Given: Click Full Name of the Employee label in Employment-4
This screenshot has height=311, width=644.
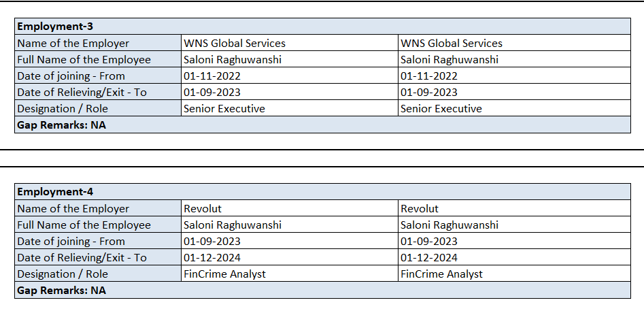Looking at the screenshot, I should coord(84,225).
